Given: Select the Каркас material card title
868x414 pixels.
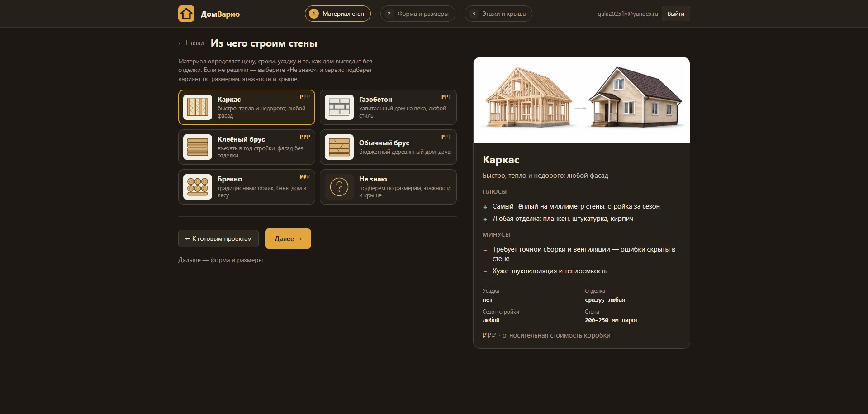Looking at the screenshot, I should tap(229, 100).
